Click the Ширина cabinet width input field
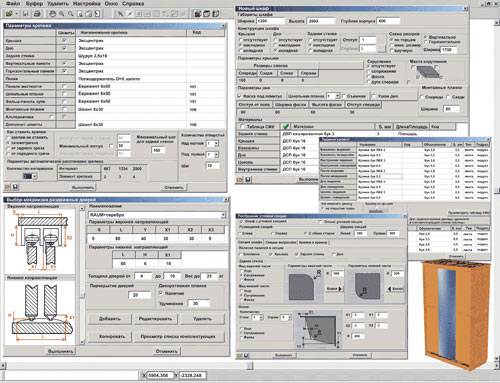This screenshot has height=383, width=500. click(x=270, y=21)
